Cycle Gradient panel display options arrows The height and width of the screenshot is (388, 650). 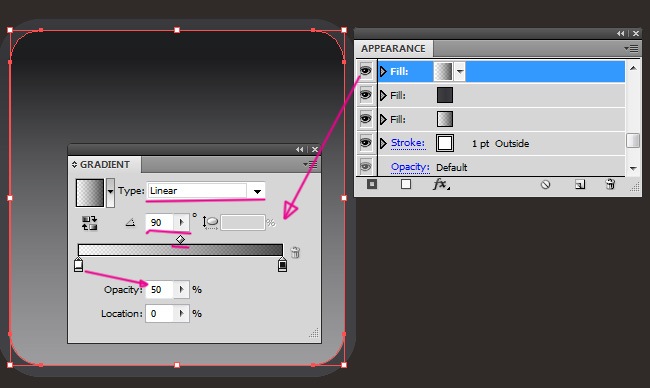click(75, 165)
